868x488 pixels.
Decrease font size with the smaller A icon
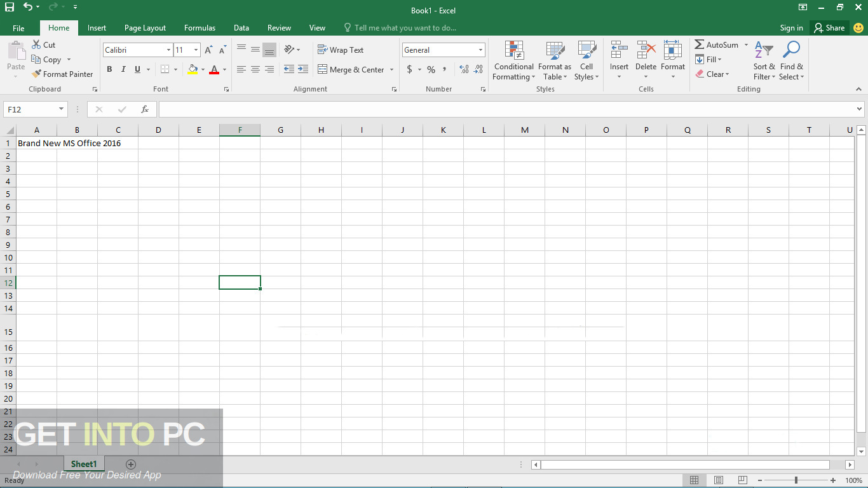222,50
